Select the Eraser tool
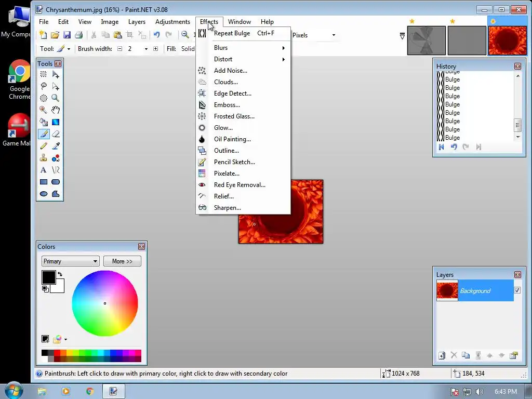 coord(56,134)
